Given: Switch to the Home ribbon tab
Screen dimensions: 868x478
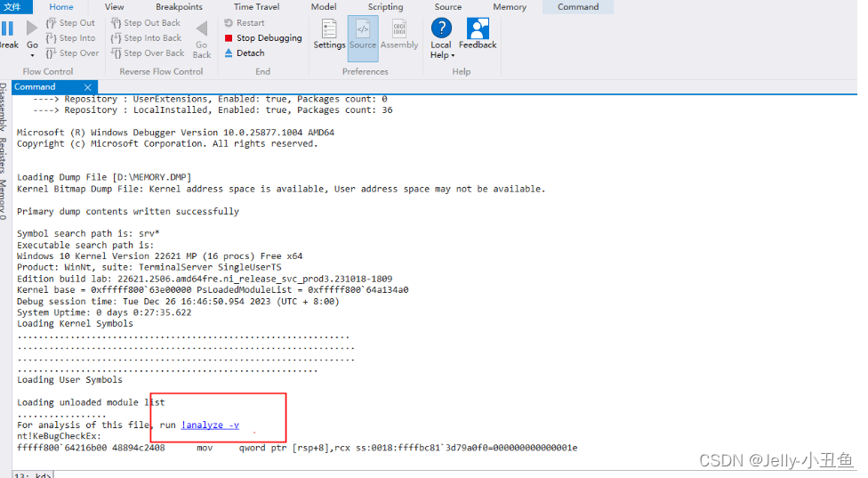Looking at the screenshot, I should coord(60,6).
